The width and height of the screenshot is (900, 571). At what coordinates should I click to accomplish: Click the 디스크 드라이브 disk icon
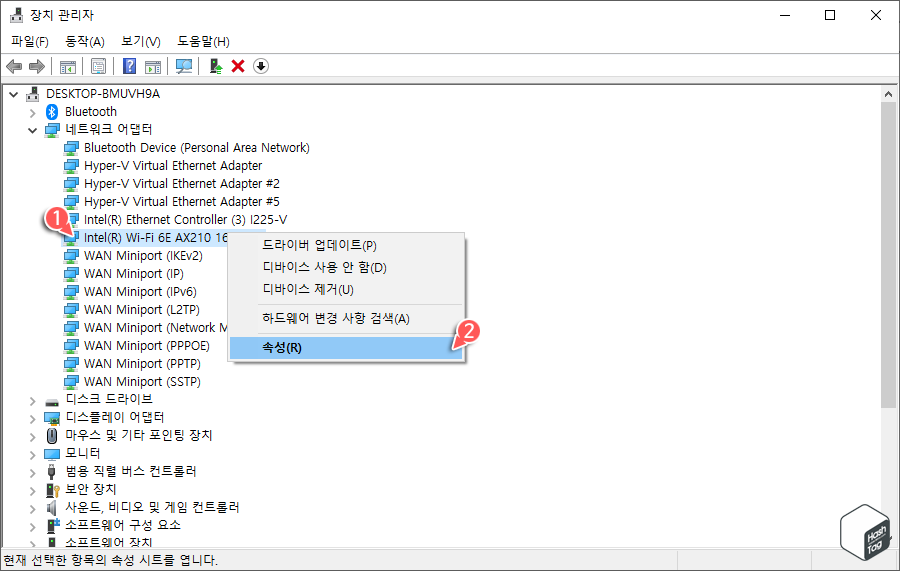coord(52,402)
